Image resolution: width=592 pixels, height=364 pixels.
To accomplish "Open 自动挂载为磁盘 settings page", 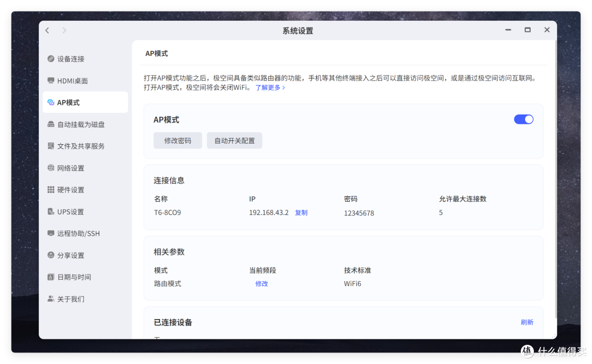I will 86,124.
